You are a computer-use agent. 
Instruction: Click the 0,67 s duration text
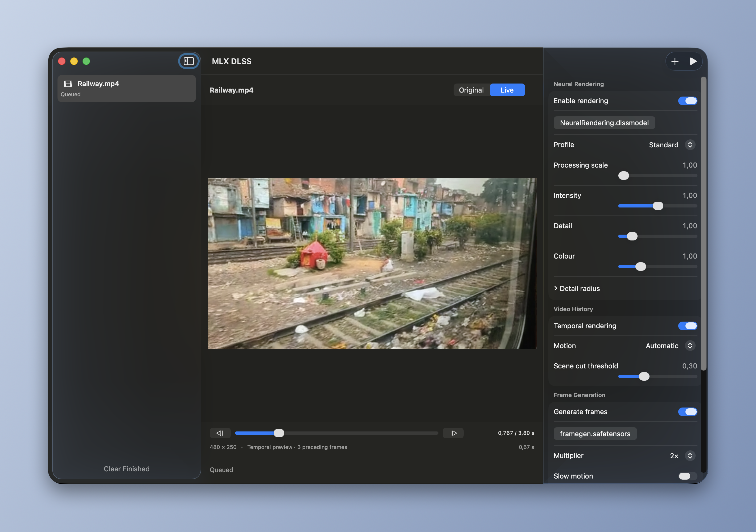pos(526,447)
